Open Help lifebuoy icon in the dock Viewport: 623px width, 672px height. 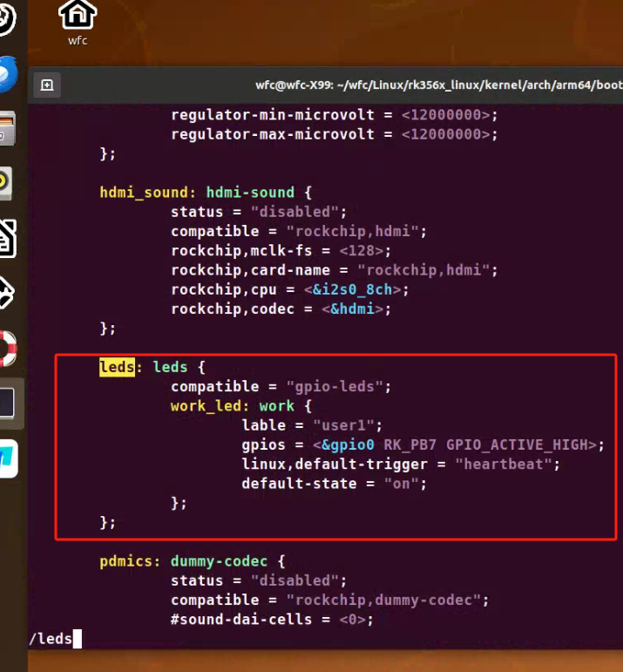click(x=8, y=349)
